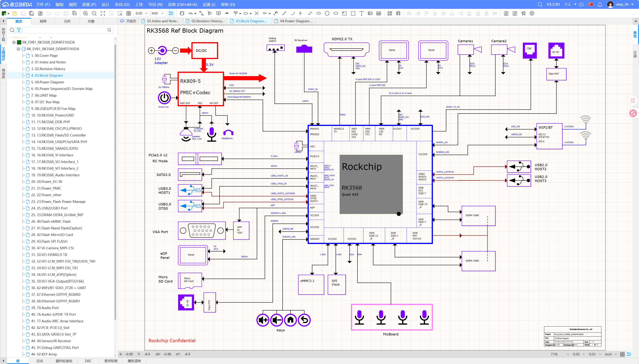Open notifications bell icon
This screenshot has height=364, width=639.
click(600, 4)
